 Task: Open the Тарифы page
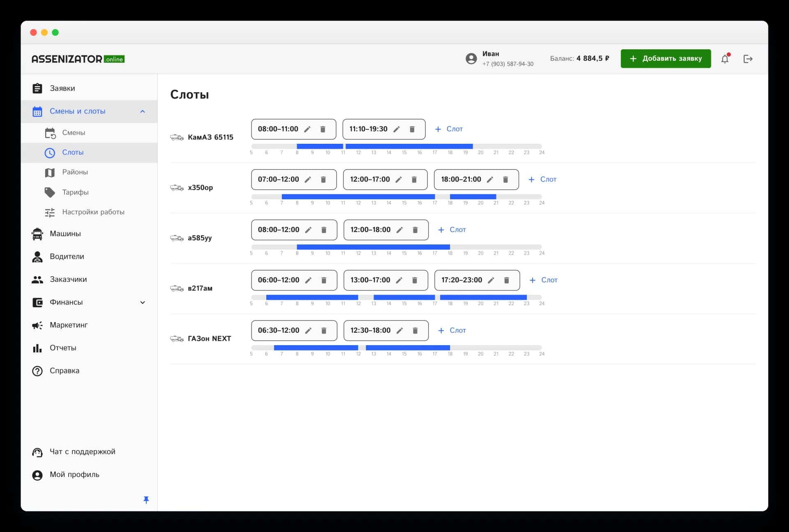click(x=89, y=192)
